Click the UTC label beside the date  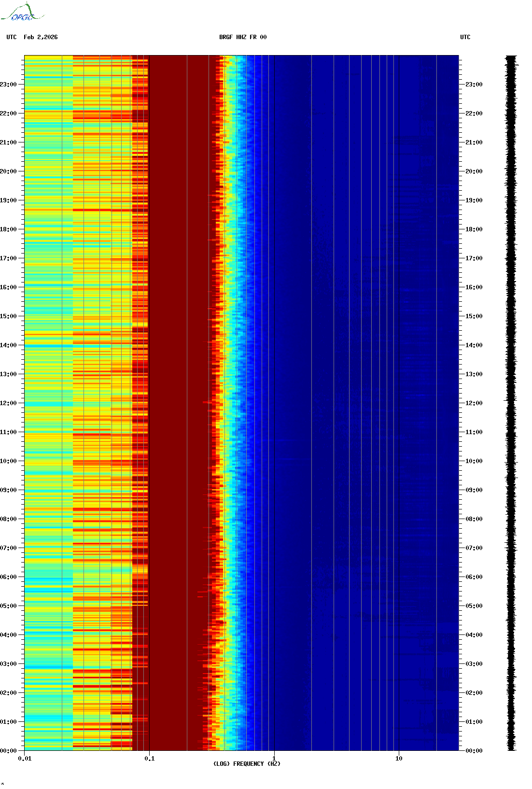click(11, 37)
